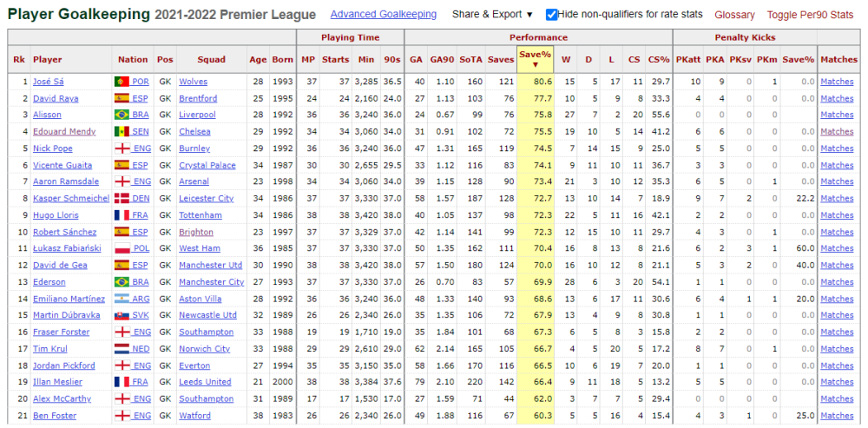Sort table by CS% column header
The height and width of the screenshot is (428, 868).
coord(659,59)
